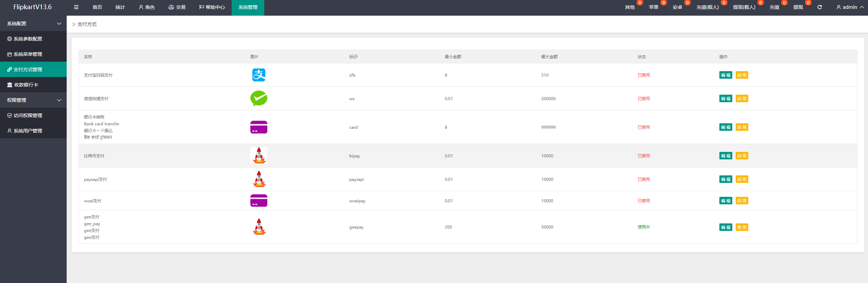Open the 角色 top menu
868x283 pixels.
coord(147,7)
